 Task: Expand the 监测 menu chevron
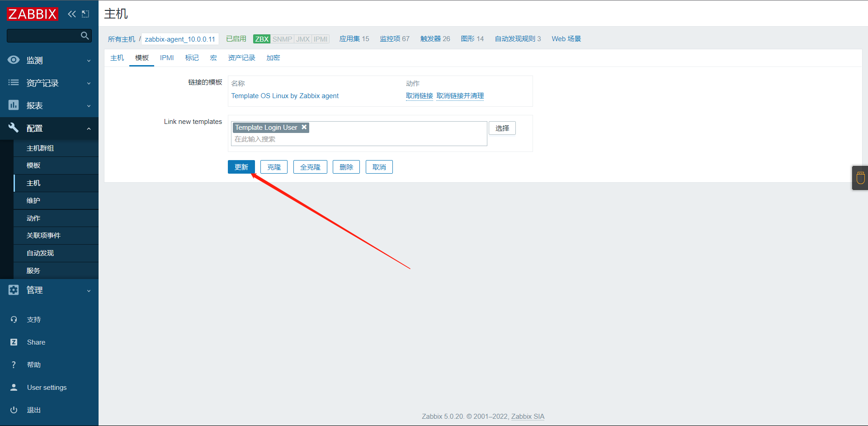point(89,61)
